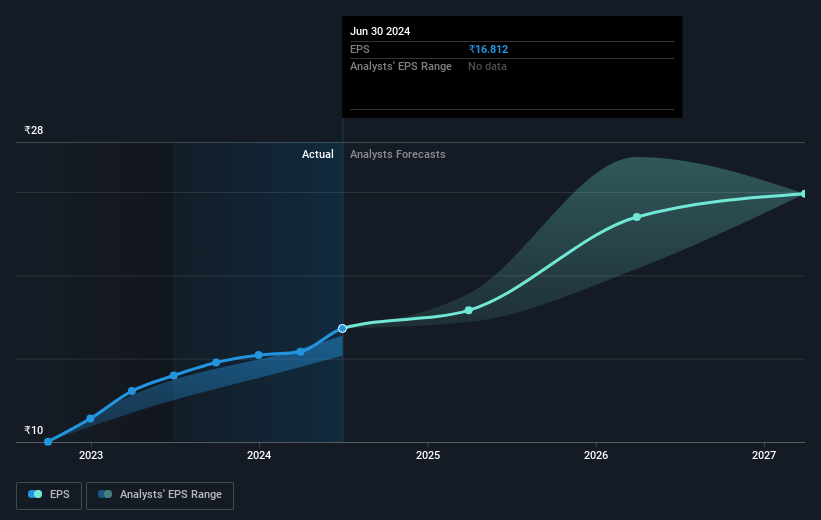Click the No data value in tooltip

487,67
